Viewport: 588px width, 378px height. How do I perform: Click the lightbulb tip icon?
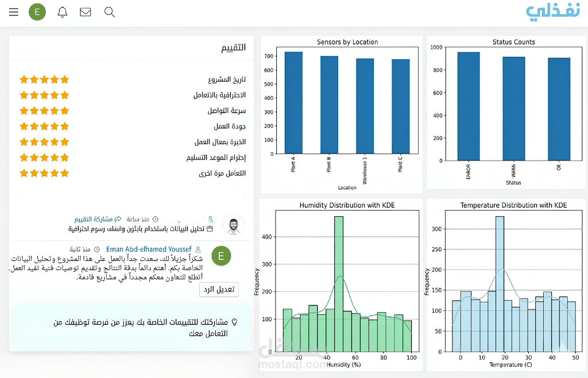(234, 322)
